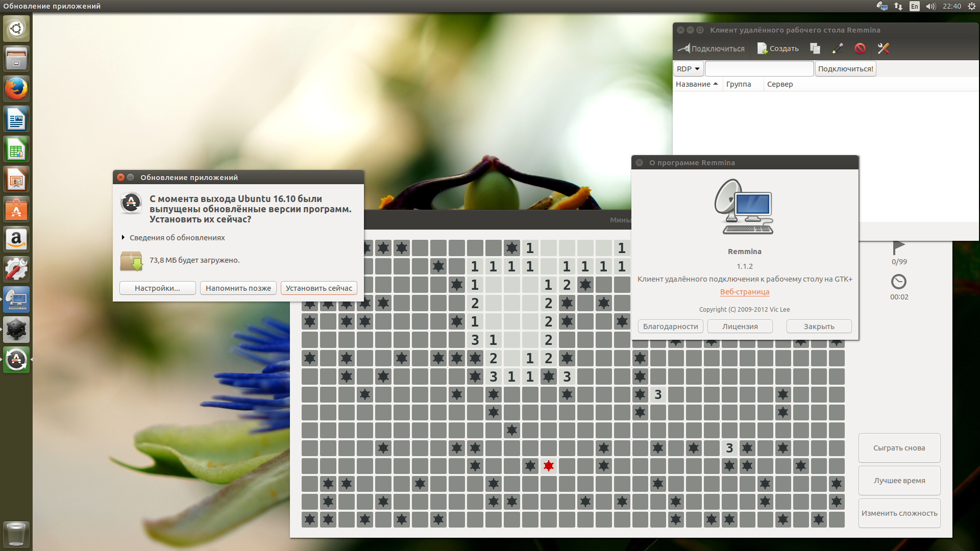The width and height of the screenshot is (980, 551).
Task: Click the package download icon beside 73,8 МБ
Action: (x=131, y=261)
